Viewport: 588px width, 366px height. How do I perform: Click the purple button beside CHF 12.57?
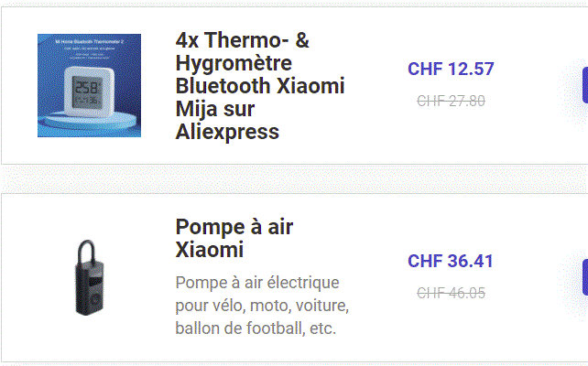pyautogui.click(x=585, y=85)
